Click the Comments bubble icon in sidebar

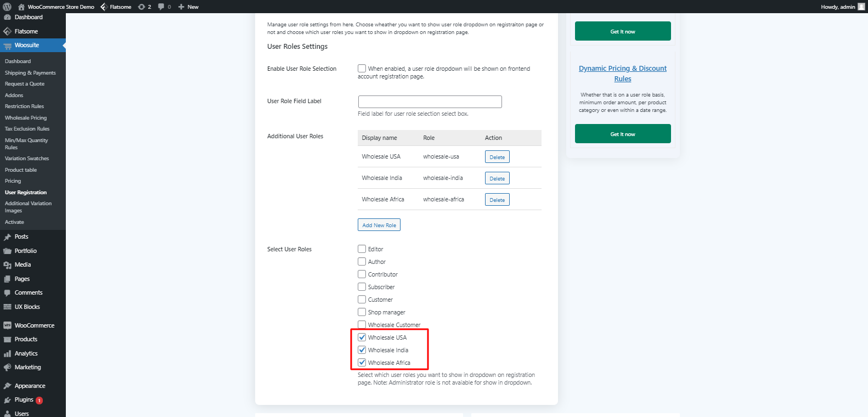click(x=8, y=293)
